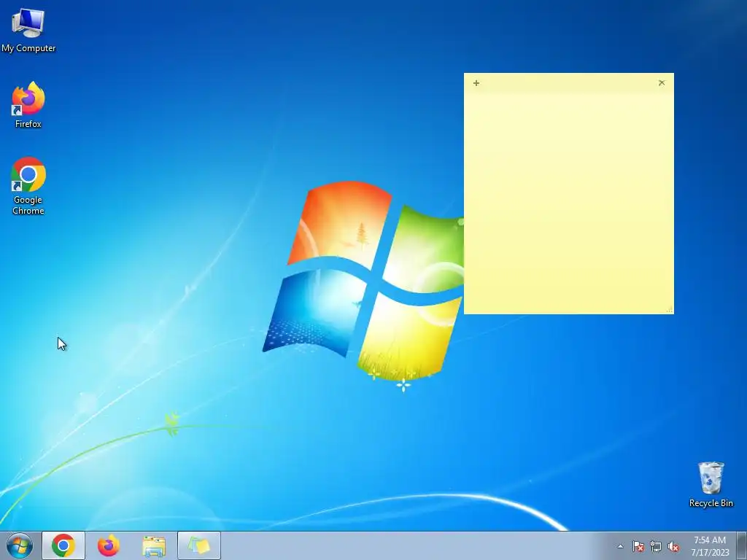This screenshot has width=747, height=560.
Task: Select the Recycle Bin icon
Action: (x=711, y=484)
